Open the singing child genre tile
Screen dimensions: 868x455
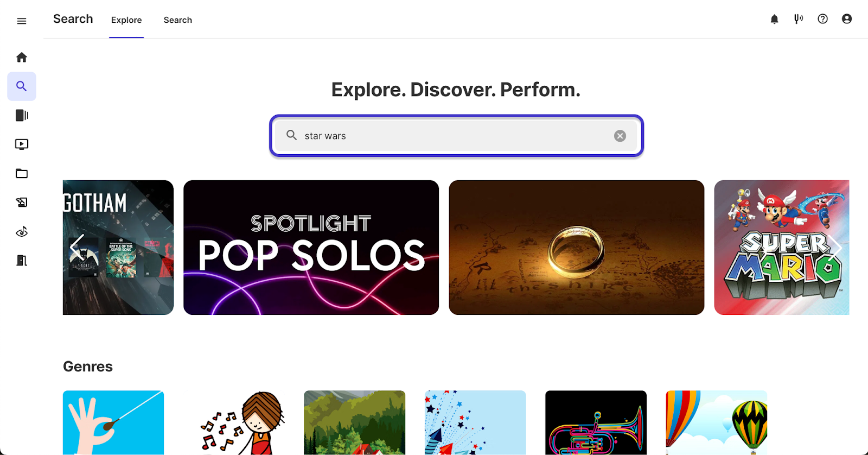pyautogui.click(x=234, y=422)
